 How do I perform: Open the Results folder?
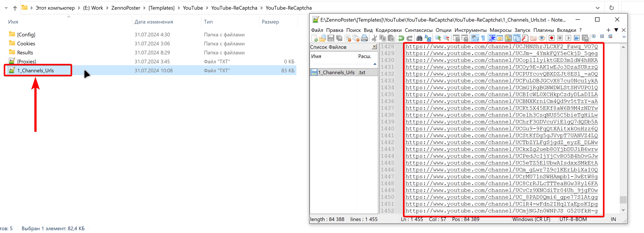25,53
